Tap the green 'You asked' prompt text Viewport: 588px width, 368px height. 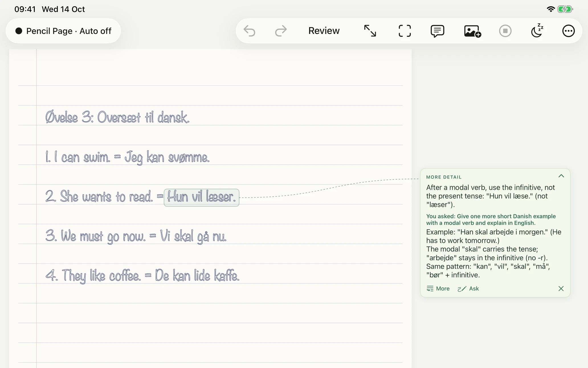[491, 219]
